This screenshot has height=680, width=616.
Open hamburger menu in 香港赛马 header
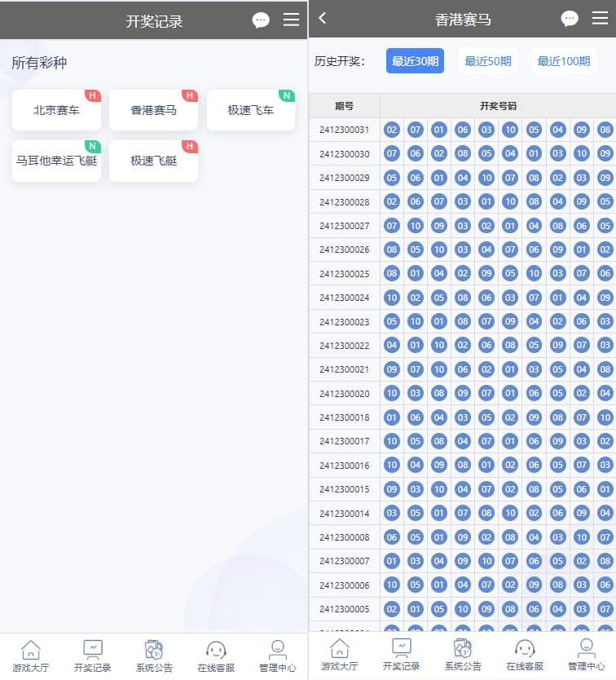(600, 19)
